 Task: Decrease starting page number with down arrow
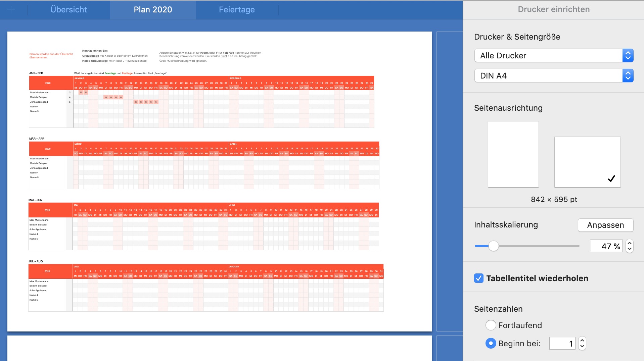582,346
